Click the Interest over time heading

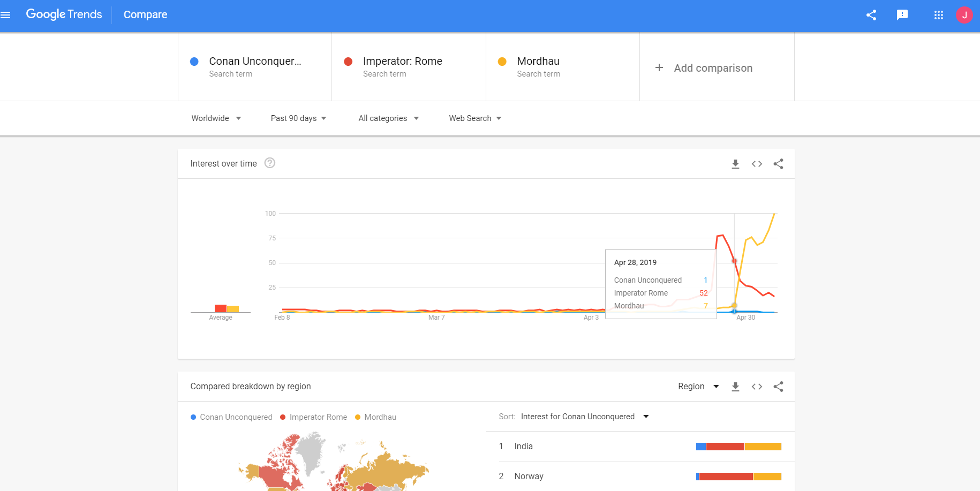click(x=223, y=164)
